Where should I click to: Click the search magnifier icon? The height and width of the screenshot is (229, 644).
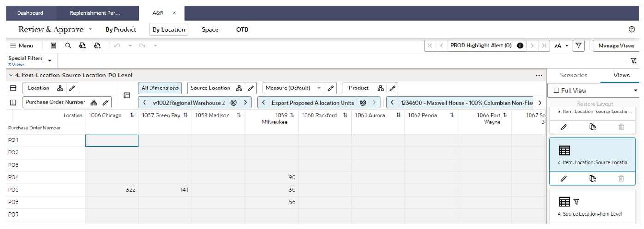click(68, 46)
